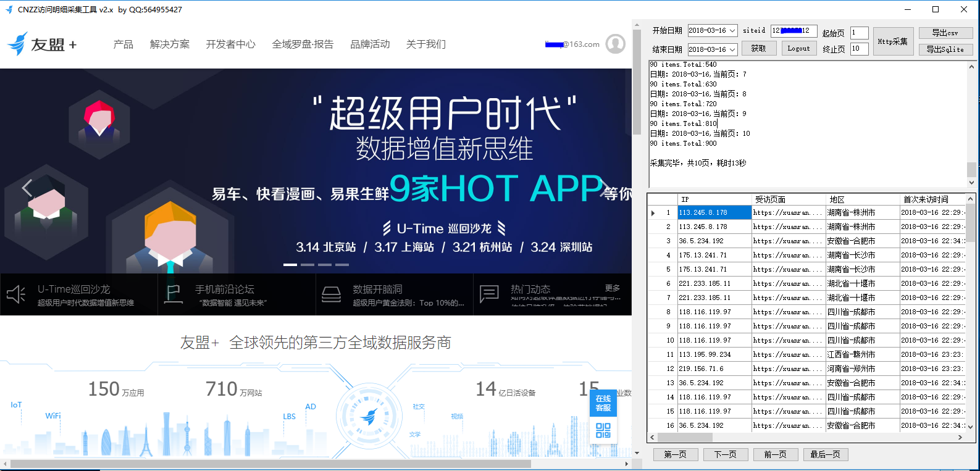
Task: Click the log output scroll-down arrow
Action: pyautogui.click(x=971, y=183)
